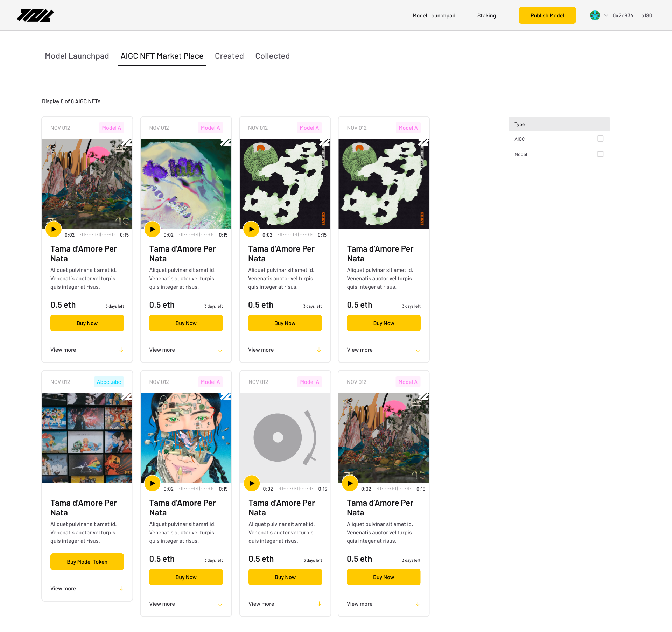The image size is (672, 632).
Task: Play audio on the cyborg face card
Action: 153,483
